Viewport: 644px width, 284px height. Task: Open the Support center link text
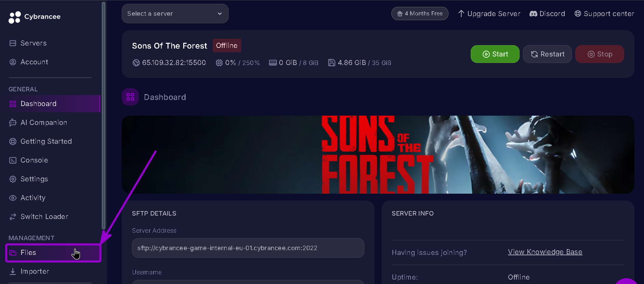tap(609, 14)
